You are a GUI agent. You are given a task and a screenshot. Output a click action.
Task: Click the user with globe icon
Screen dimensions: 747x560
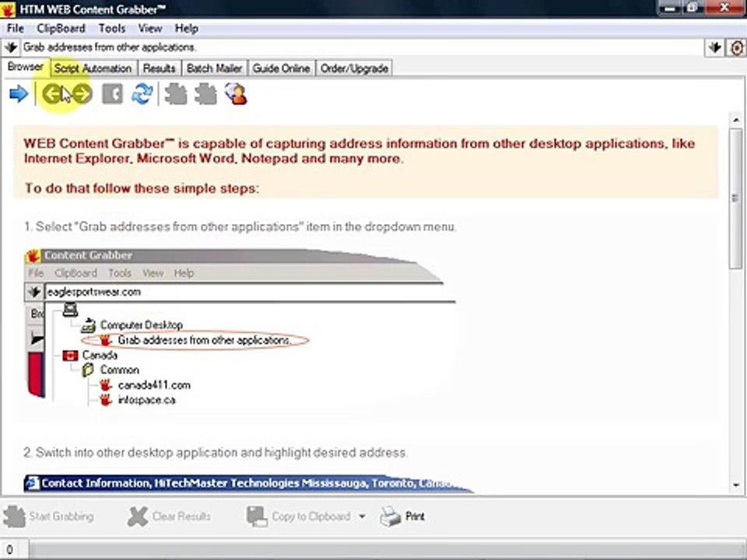(237, 94)
